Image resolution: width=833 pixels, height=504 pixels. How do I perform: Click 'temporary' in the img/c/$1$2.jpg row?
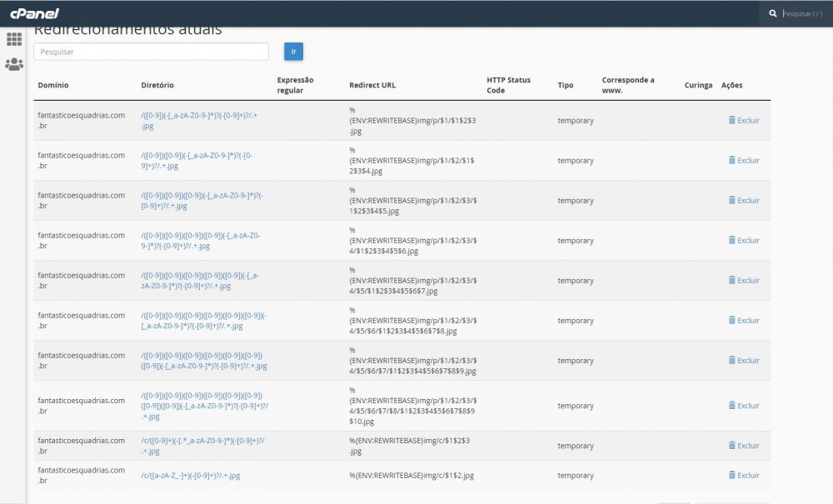point(576,476)
